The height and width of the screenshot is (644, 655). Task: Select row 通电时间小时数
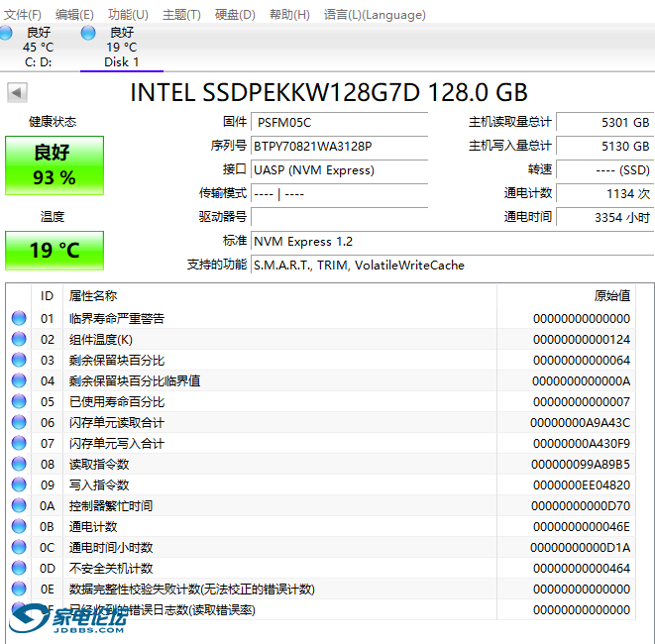[x=321, y=548]
